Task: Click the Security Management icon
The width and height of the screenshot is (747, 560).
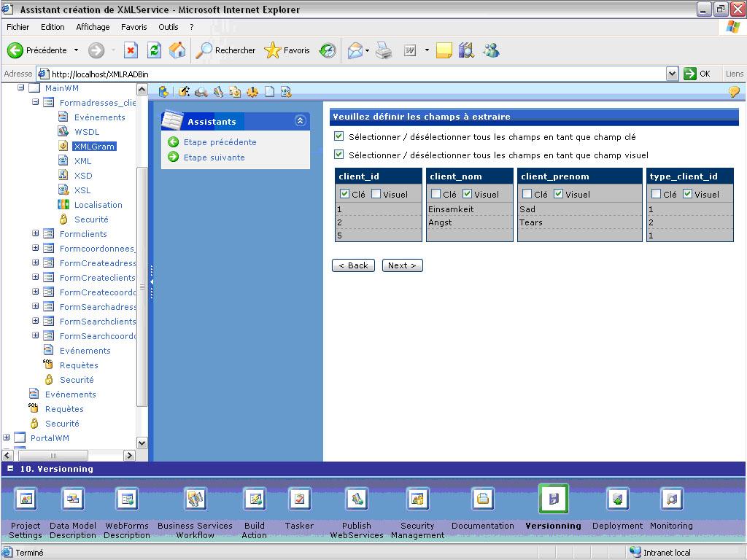Action: (417, 499)
